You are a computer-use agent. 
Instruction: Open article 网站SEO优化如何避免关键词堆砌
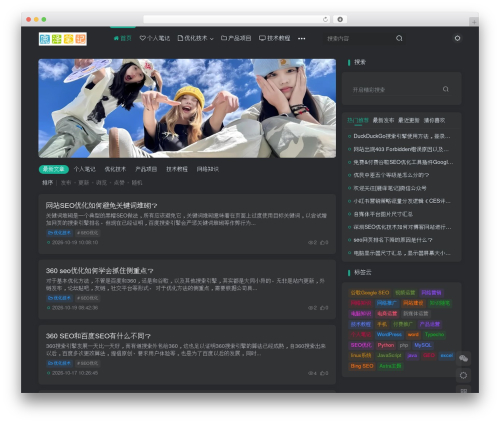(101, 205)
